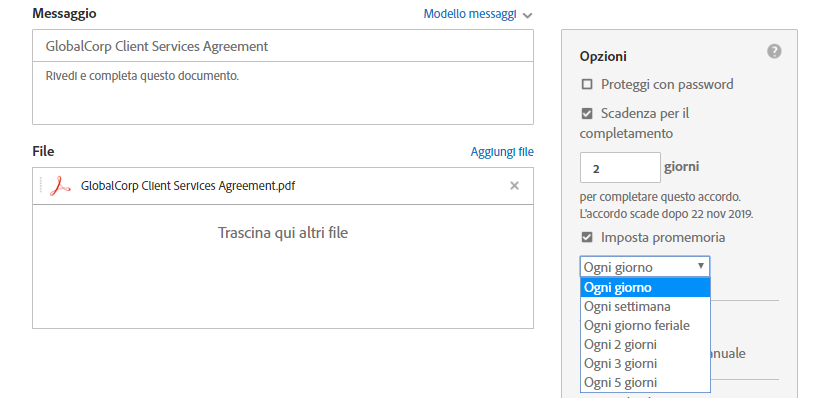Click the giorni deadline number field
This screenshot has height=417, width=830.
[x=620, y=167]
